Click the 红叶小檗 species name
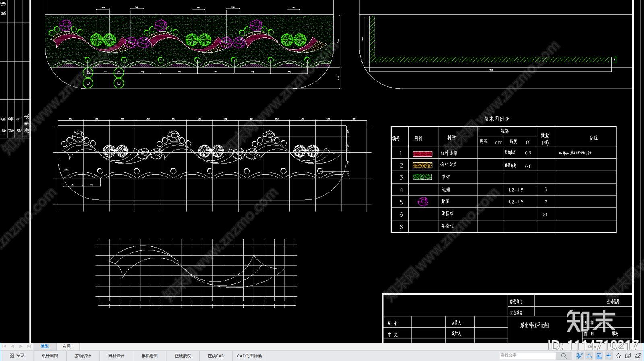This screenshot has height=361, width=644. tap(449, 153)
